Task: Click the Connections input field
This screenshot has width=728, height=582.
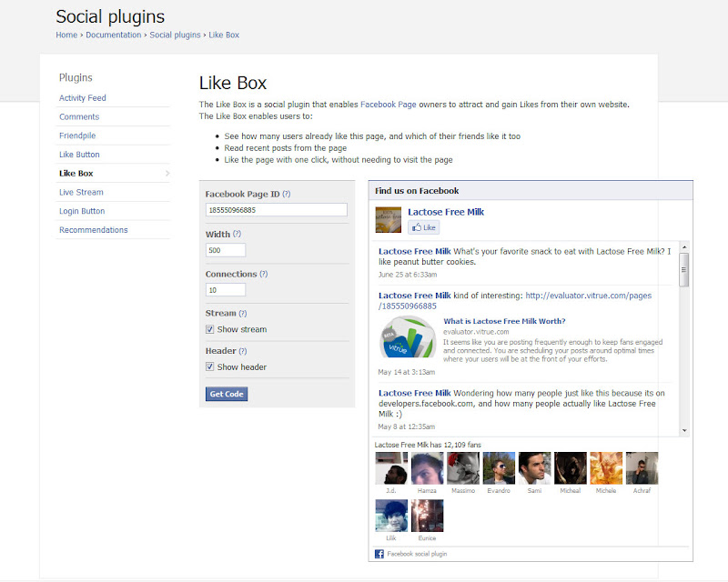Action: pos(226,290)
